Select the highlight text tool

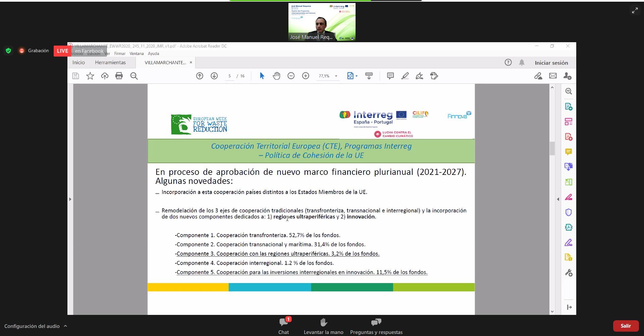pyautogui.click(x=405, y=76)
